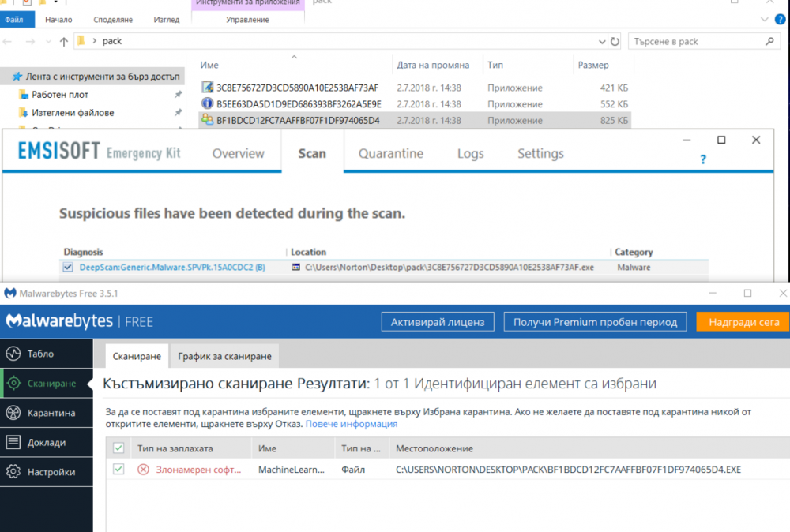
Task: Click the Malwarebytes logo in title bar
Action: [x=9, y=293]
